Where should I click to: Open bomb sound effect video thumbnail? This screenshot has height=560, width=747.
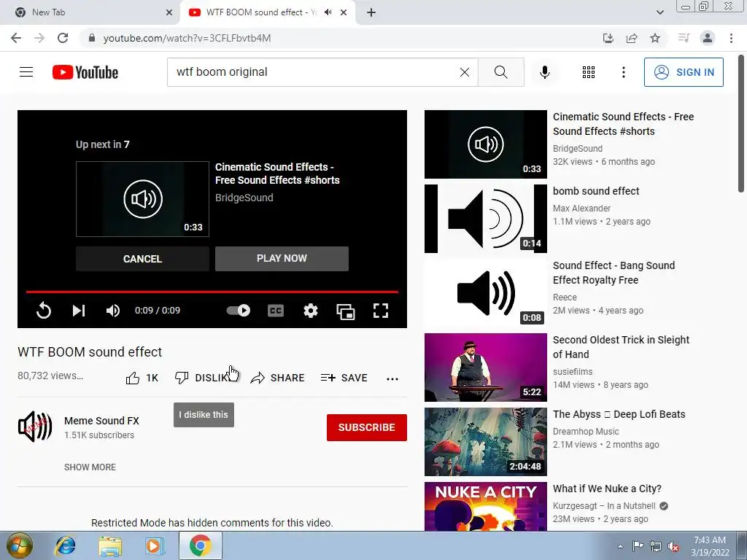(485, 219)
